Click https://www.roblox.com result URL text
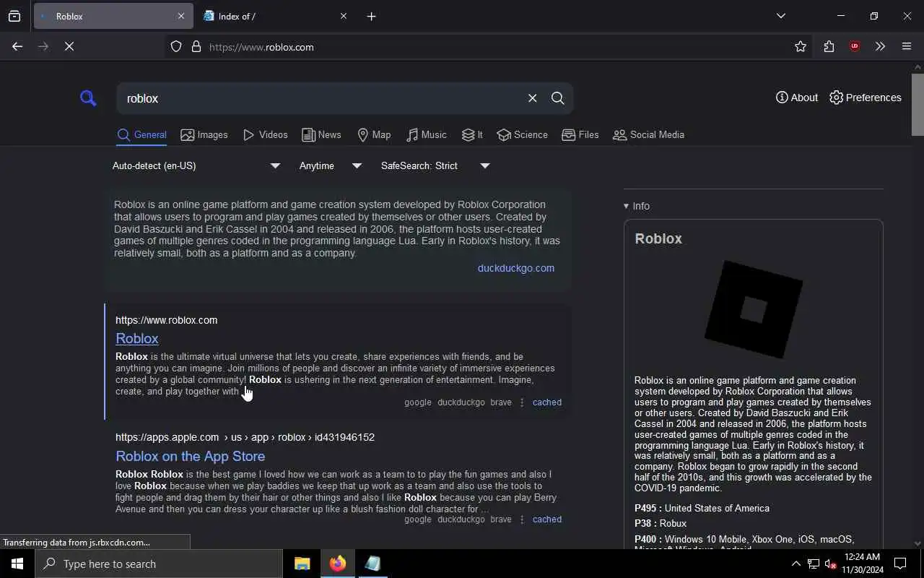Viewport: 924px width, 578px height. pyautogui.click(x=166, y=320)
